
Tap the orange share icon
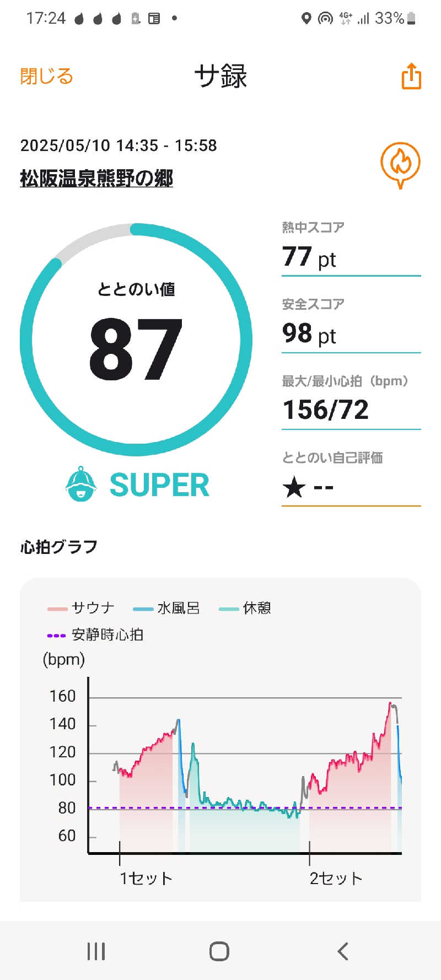[x=411, y=76]
